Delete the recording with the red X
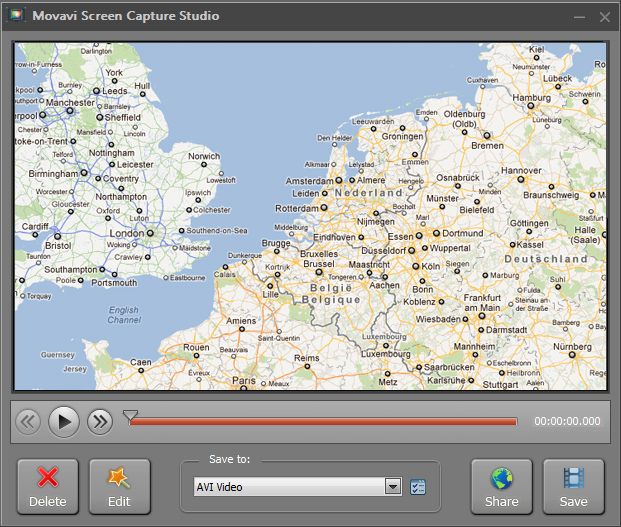Image resolution: width=621 pixels, height=527 pixels. 47,486
